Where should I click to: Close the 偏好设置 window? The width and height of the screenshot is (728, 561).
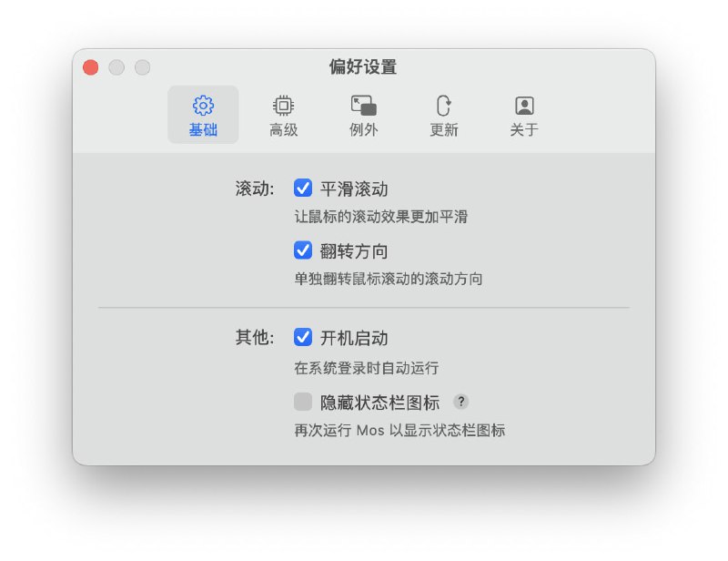90,67
